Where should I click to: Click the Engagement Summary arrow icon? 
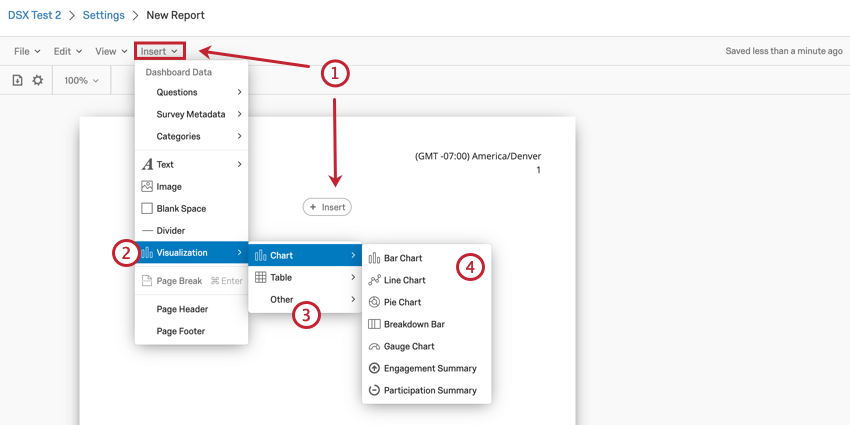point(374,368)
